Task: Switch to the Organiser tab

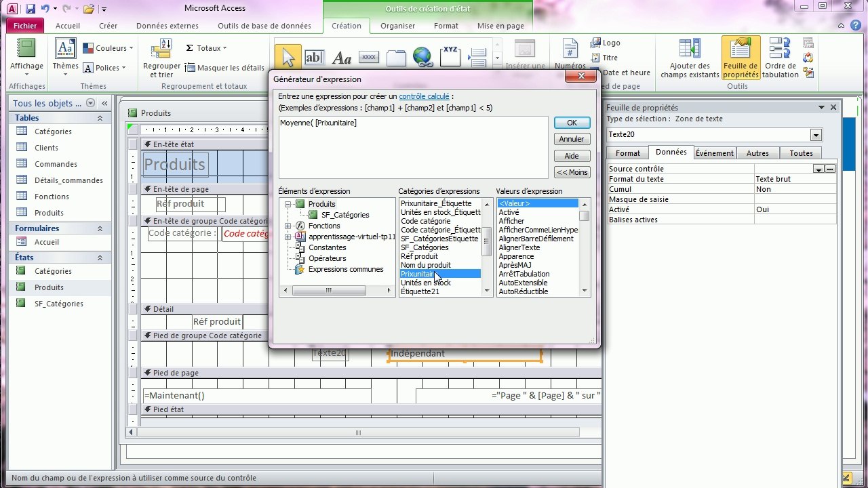Action: [398, 26]
